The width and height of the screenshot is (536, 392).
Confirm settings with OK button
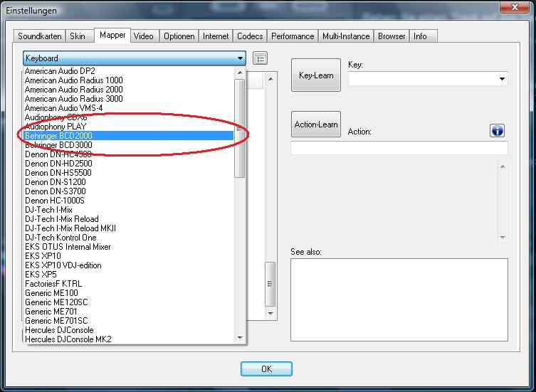(x=266, y=369)
